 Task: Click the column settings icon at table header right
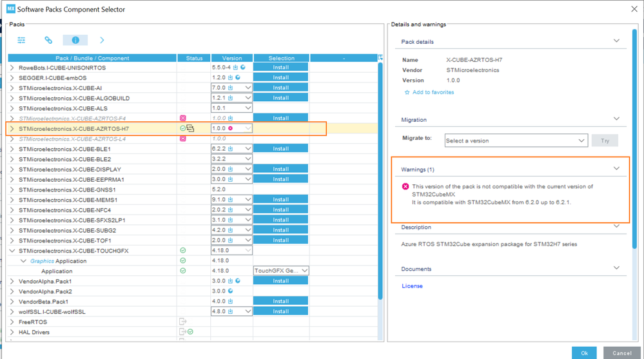(380, 58)
